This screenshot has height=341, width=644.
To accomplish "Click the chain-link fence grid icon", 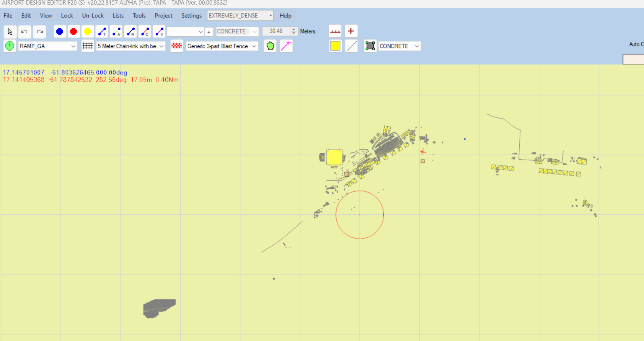I will pyautogui.click(x=88, y=46).
